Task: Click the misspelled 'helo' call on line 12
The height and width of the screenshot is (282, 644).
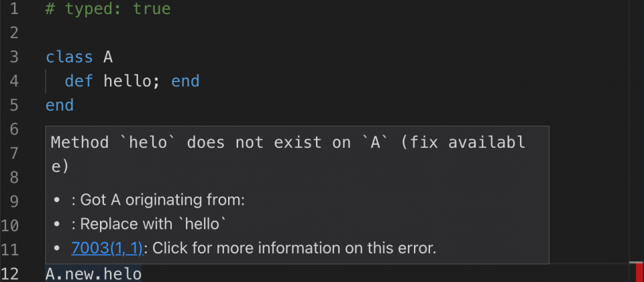Action: [122, 274]
